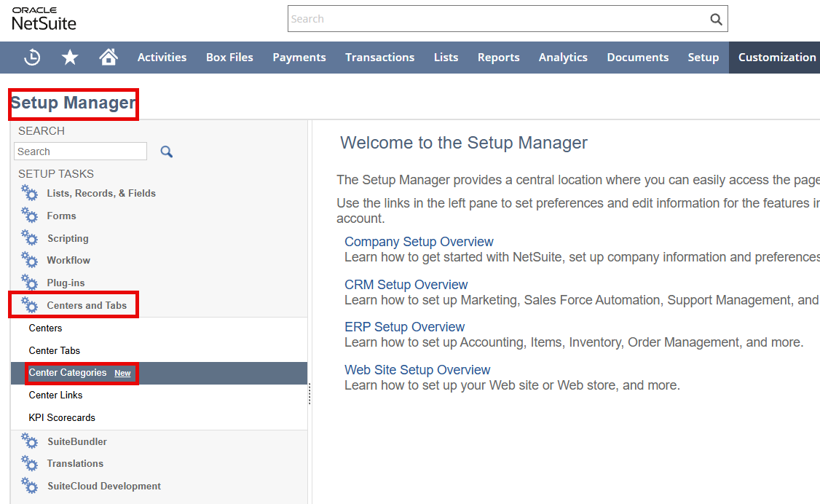The image size is (820, 504).
Task: Open the ERP Setup Overview link
Action: point(404,327)
